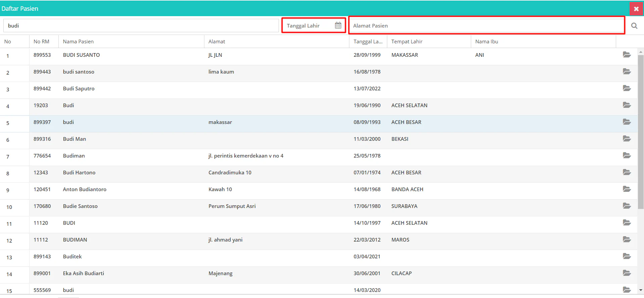
Task: Open folder icon for RM 19203 row
Action: pos(627,105)
